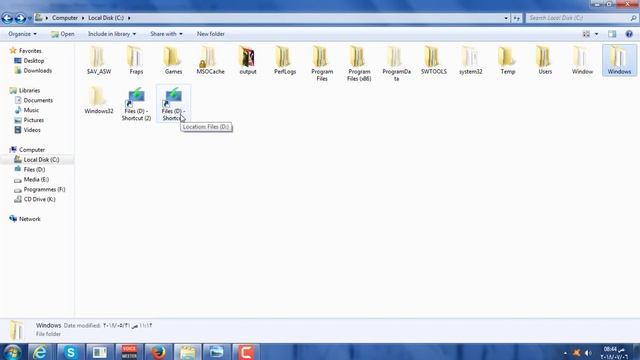Go back with the Back arrow
The height and width of the screenshot is (360, 640).
tap(7, 18)
